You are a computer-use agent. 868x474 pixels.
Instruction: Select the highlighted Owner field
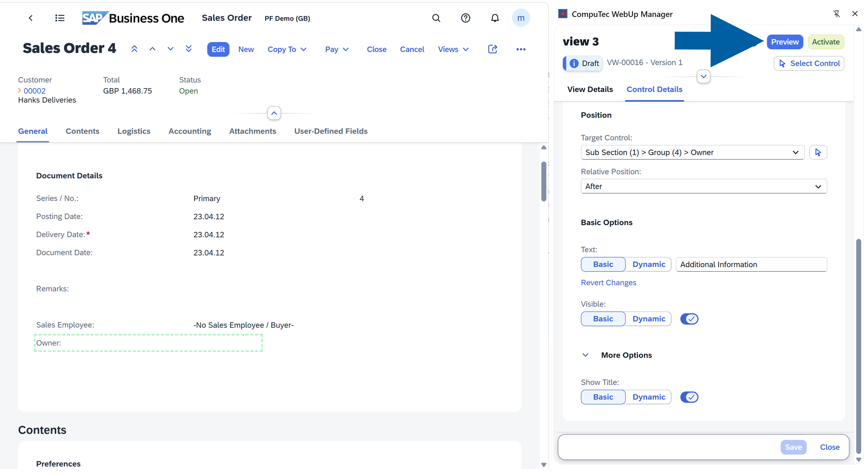(148, 343)
